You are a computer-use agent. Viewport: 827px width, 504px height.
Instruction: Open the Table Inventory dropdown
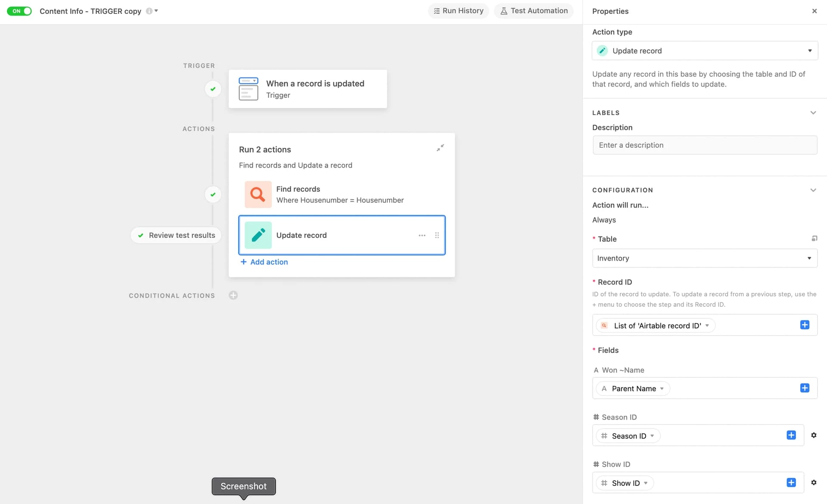(x=705, y=258)
